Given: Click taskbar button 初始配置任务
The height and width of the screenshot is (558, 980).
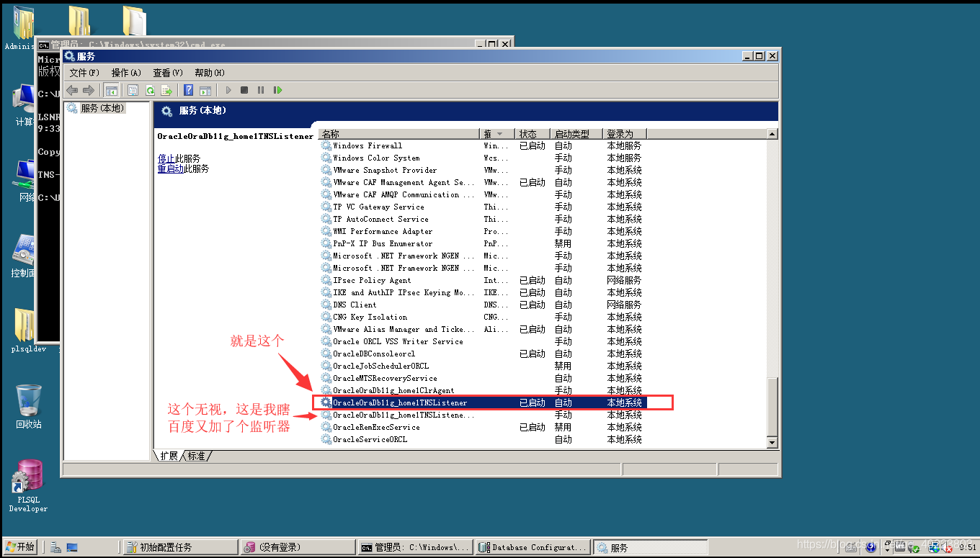Looking at the screenshot, I should pos(179,547).
